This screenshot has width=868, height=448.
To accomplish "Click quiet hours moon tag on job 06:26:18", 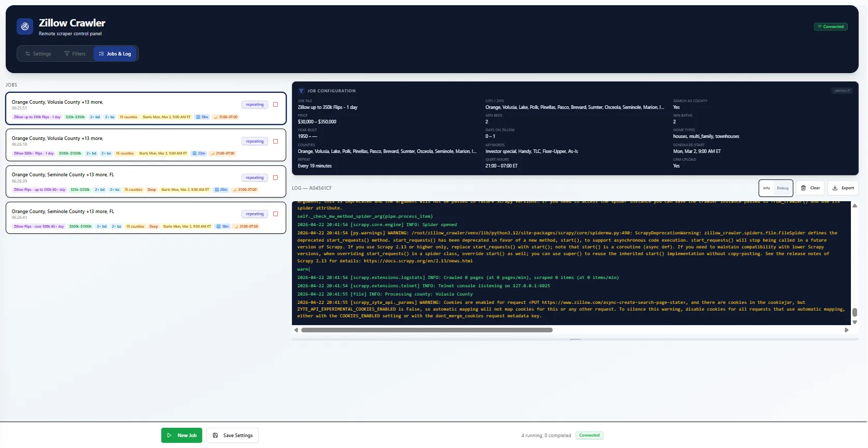I will (x=223, y=153).
